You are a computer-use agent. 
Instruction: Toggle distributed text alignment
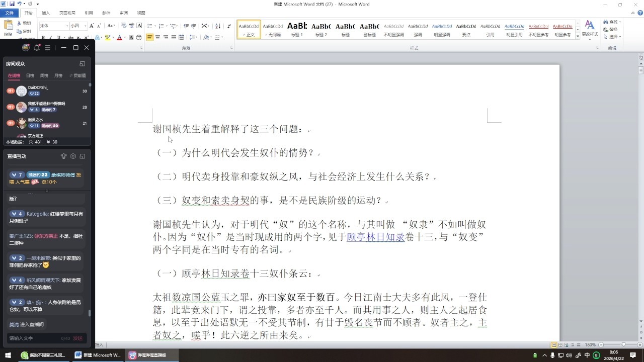(x=182, y=37)
